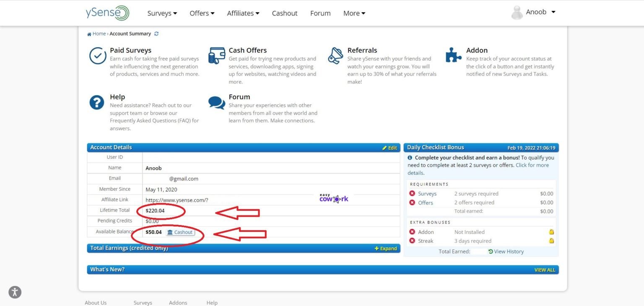This screenshot has height=306, width=644.
Task: Open the accessibility options icon
Action: [x=14, y=292]
